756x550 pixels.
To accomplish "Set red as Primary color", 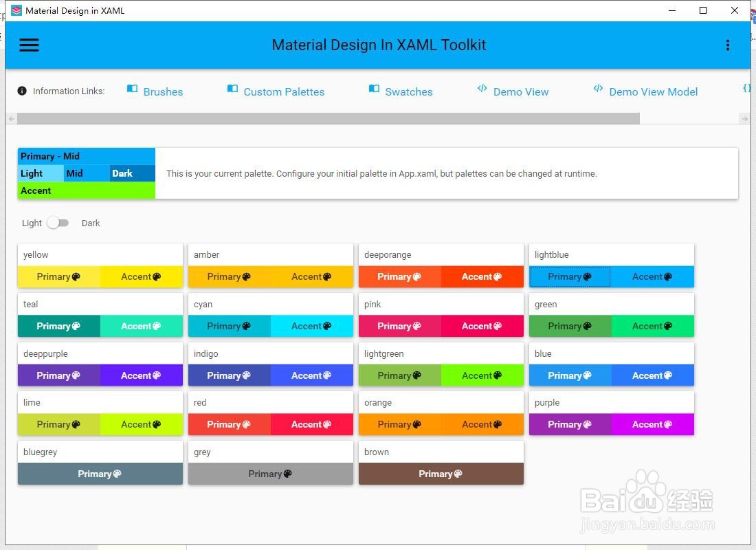I will [x=230, y=425].
